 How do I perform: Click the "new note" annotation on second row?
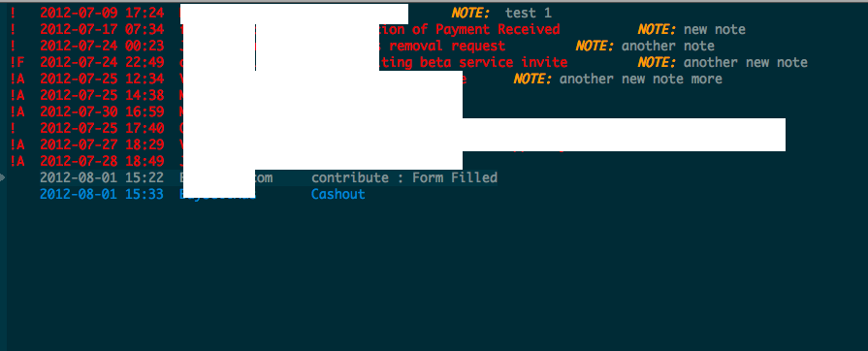pyautogui.click(x=715, y=29)
